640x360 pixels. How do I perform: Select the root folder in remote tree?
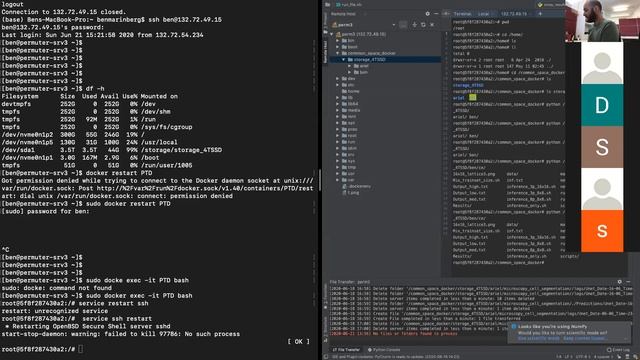pos(352,136)
